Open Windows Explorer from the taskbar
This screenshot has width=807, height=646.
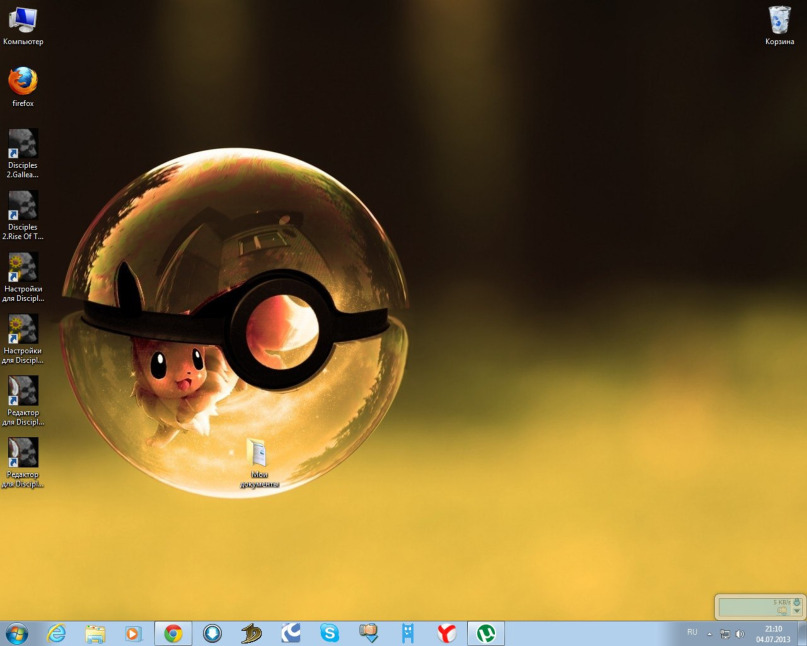coord(95,633)
